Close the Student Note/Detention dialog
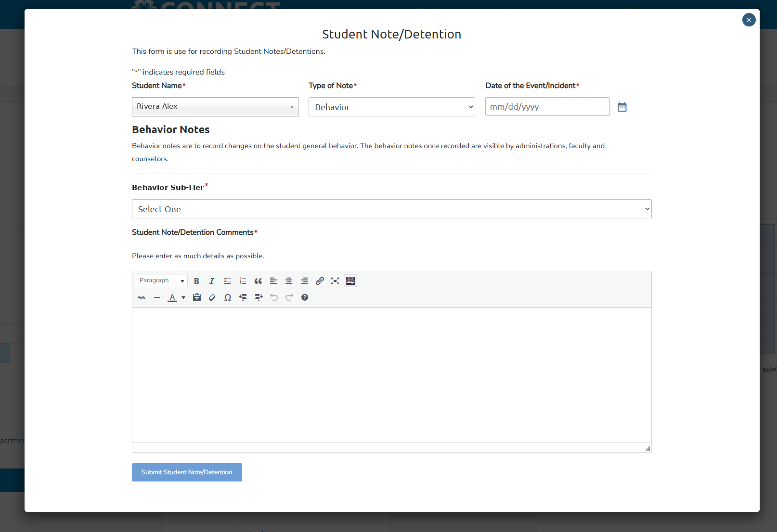The image size is (777, 532). pos(749,20)
